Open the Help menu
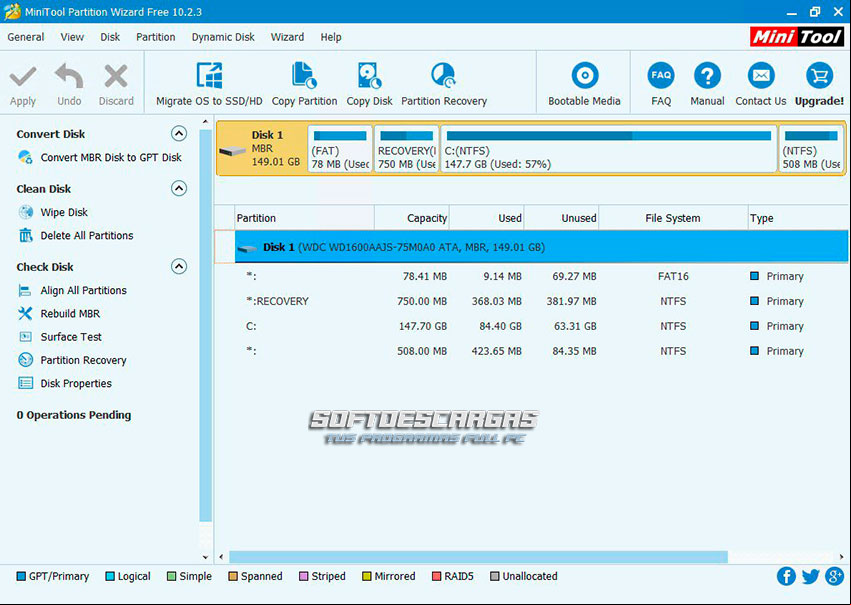 click(331, 37)
